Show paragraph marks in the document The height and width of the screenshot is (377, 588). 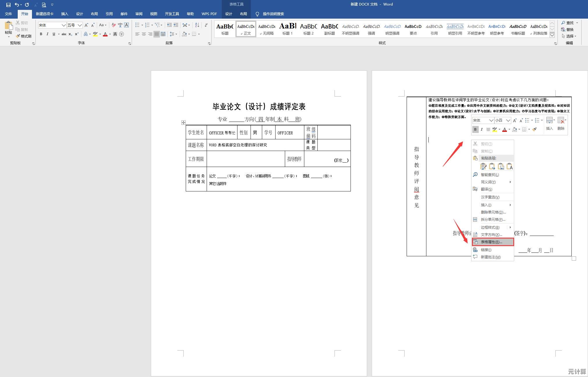tap(206, 25)
